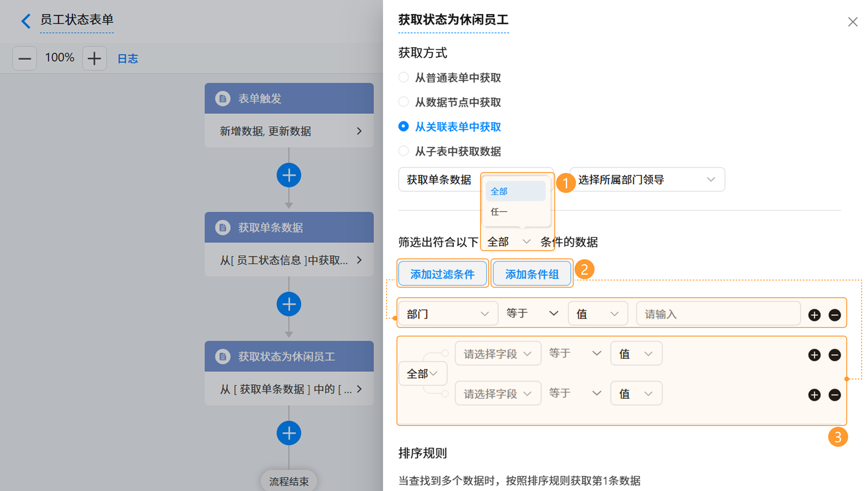Open 等于 operator in first group row

pyautogui.click(x=575, y=353)
